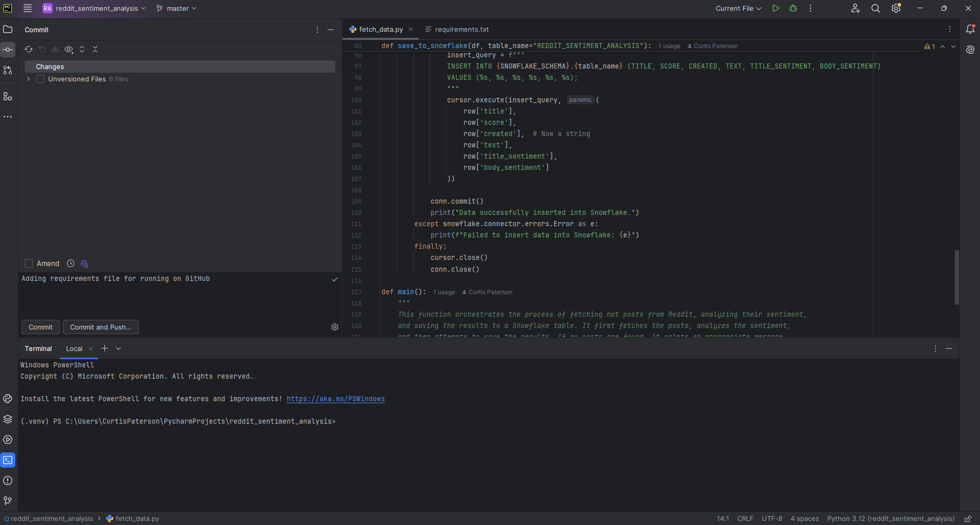Open the Current File run configuration dropdown

tap(738, 8)
